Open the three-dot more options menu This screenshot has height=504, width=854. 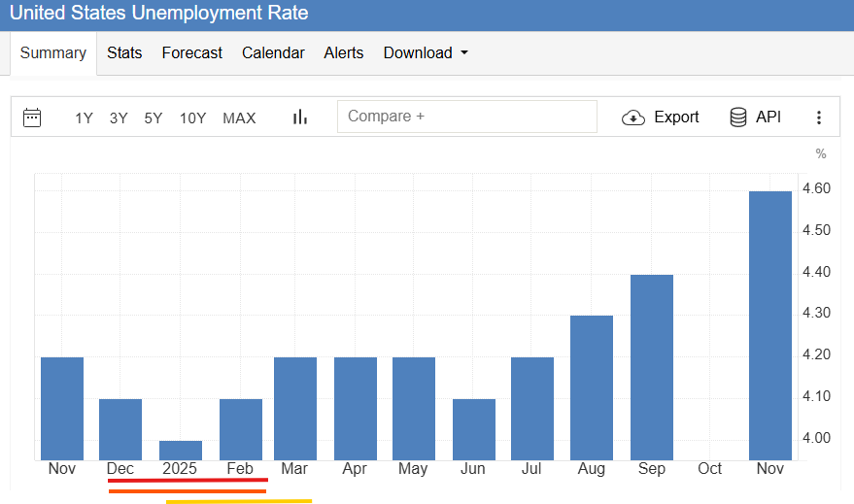point(819,118)
